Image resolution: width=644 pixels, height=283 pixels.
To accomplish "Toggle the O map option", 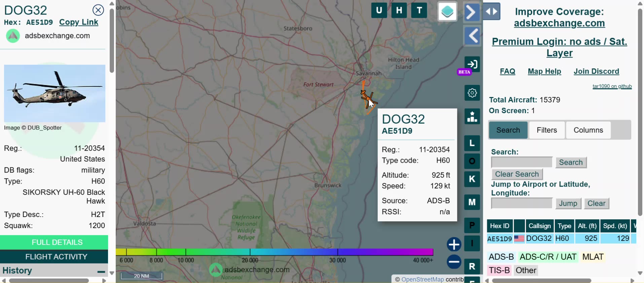I will pyautogui.click(x=472, y=161).
